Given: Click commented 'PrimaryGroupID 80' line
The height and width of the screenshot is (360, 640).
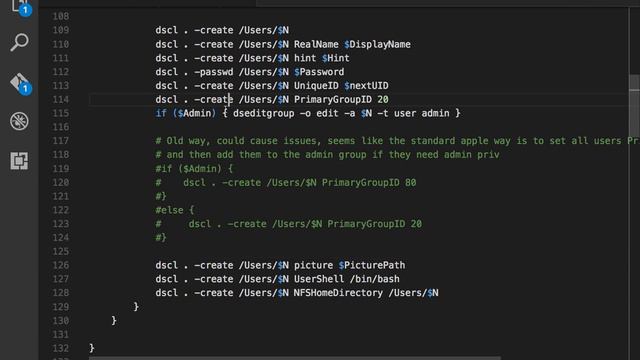Looking at the screenshot, I should click(286, 183).
